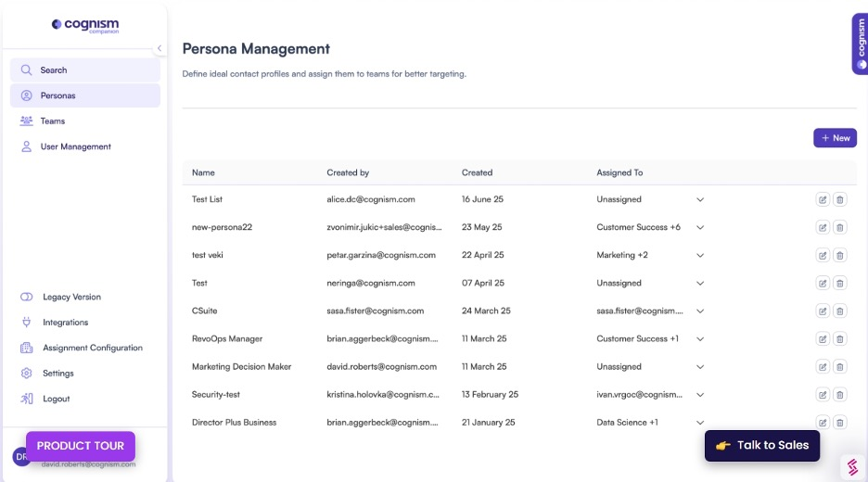The height and width of the screenshot is (482, 868).
Task: Expand Customer Success +1 assignment dropdown
Action: 700,338
